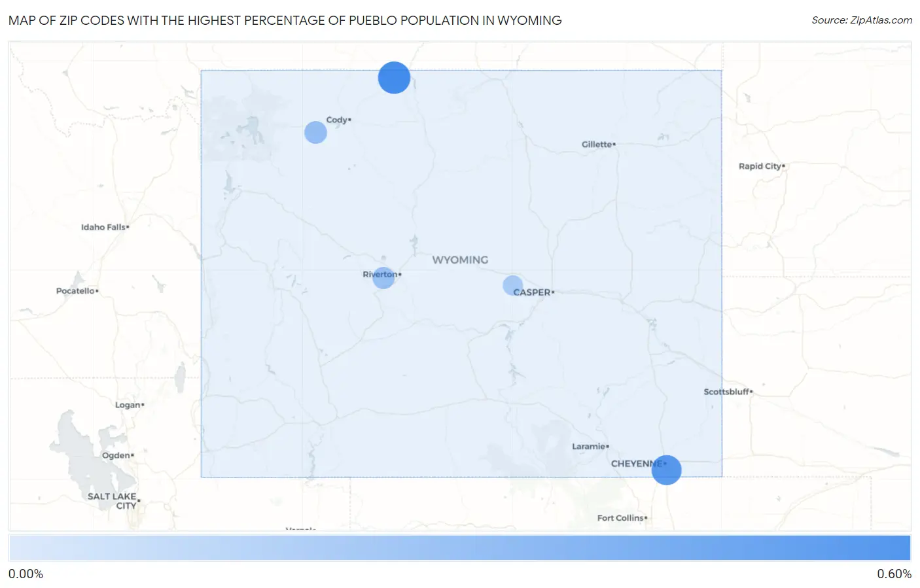This screenshot has height=588, width=920.
Task: Click the Source: ZipAtlas.com text
Action: point(862,20)
